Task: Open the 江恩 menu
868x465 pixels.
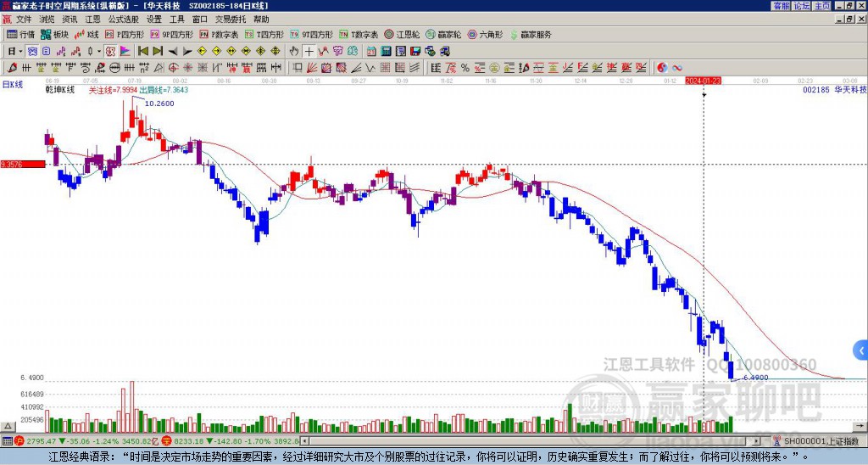Action: (92, 20)
